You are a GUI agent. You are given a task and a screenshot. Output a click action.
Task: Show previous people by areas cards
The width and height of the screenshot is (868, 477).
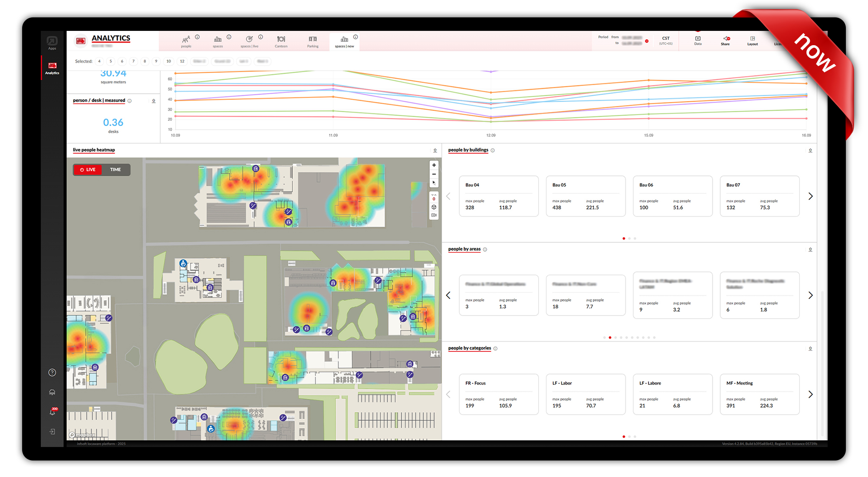[x=448, y=295]
